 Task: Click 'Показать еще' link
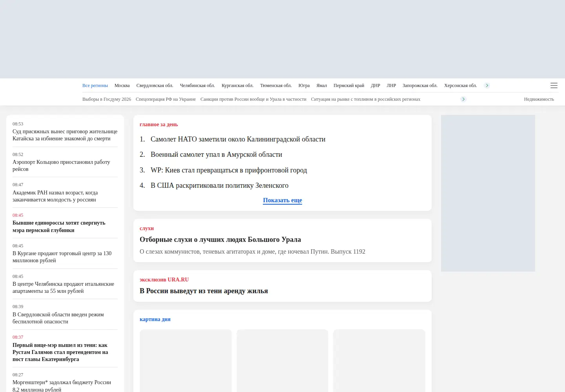click(282, 200)
